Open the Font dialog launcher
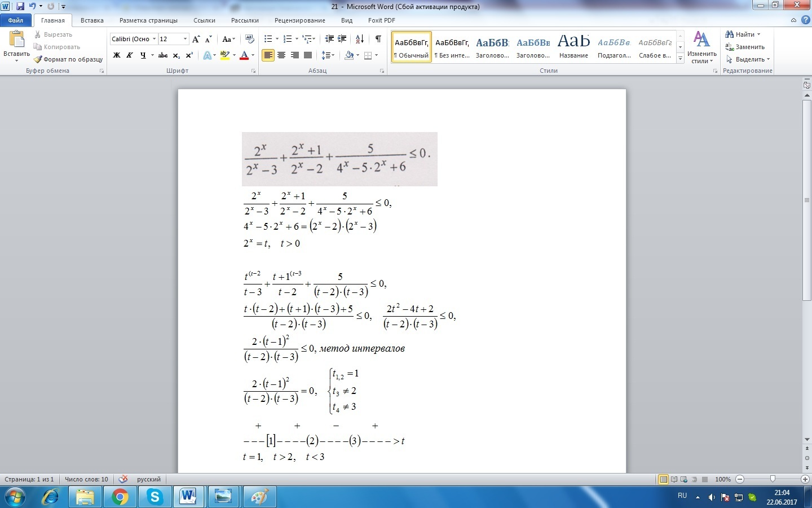Viewport: 812px width, 508px height. (254, 71)
